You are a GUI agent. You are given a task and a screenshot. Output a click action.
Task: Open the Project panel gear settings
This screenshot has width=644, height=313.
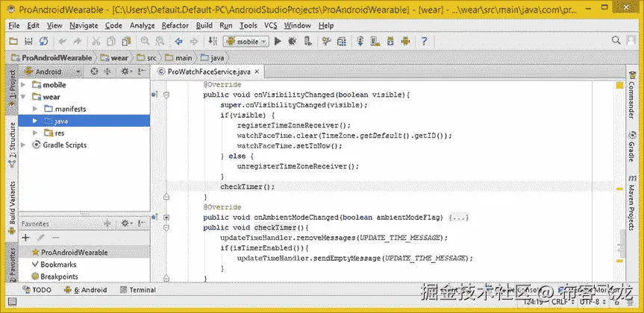pyautogui.click(x=126, y=72)
